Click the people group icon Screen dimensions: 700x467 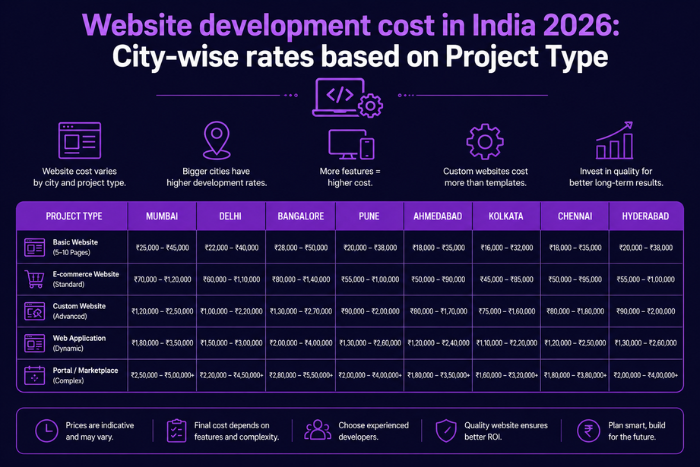(317, 430)
